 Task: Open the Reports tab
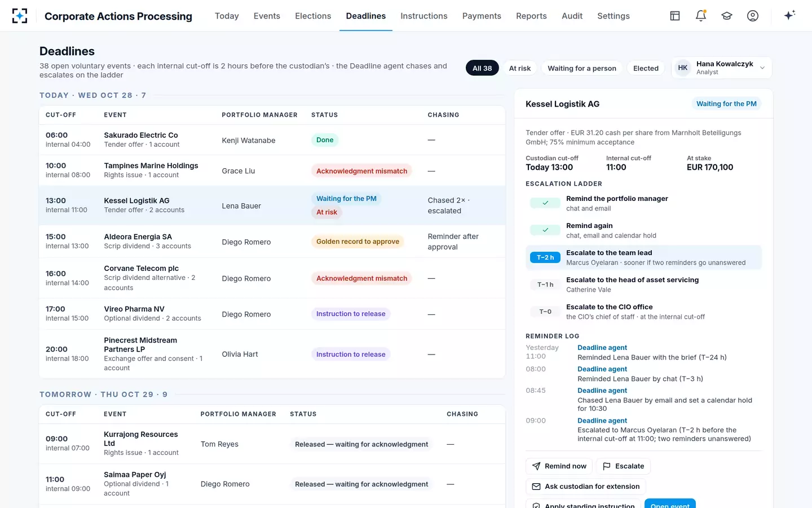[531, 16]
